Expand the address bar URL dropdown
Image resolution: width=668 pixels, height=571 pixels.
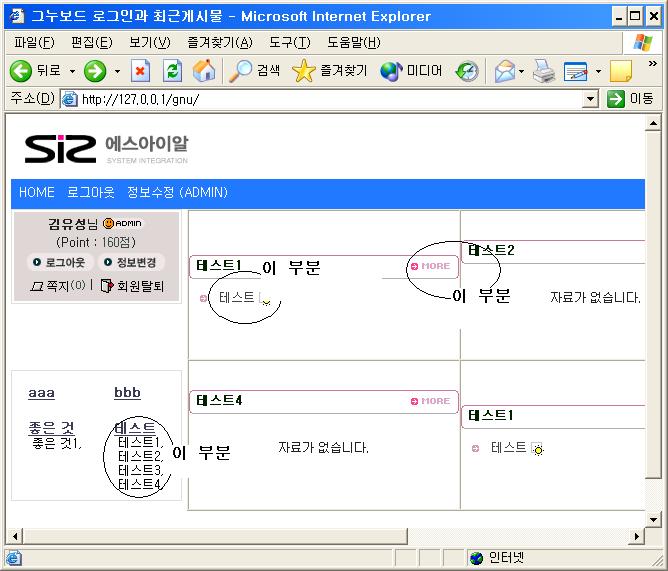click(x=590, y=99)
